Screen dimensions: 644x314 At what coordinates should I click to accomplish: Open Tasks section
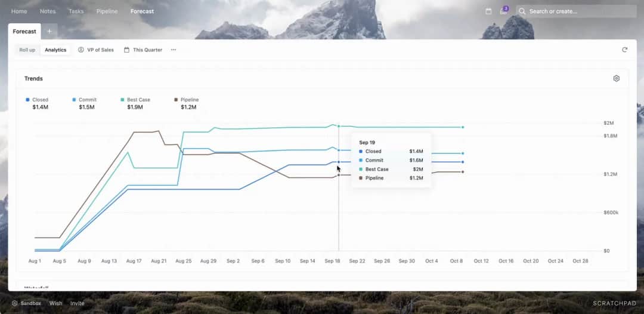click(76, 11)
